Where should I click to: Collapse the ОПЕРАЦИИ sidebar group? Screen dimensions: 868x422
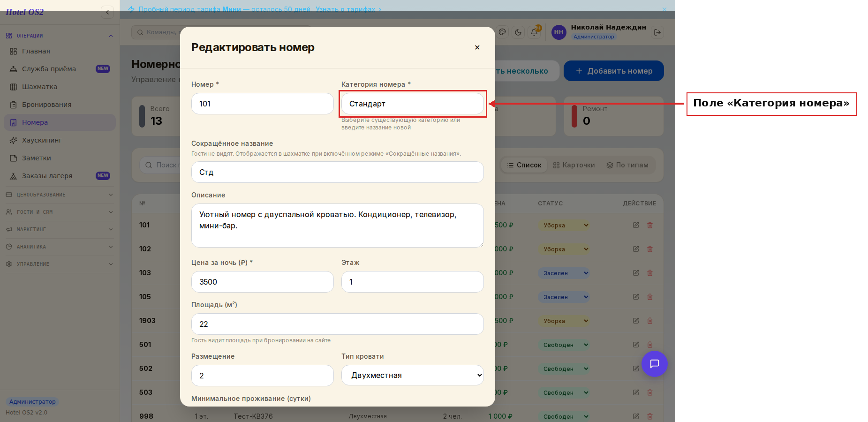click(x=59, y=36)
